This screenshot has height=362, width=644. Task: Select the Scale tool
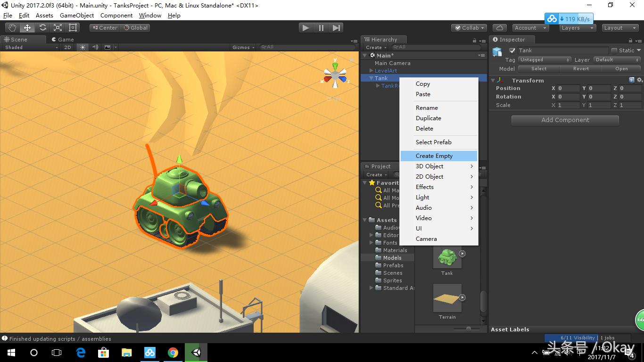pyautogui.click(x=58, y=27)
